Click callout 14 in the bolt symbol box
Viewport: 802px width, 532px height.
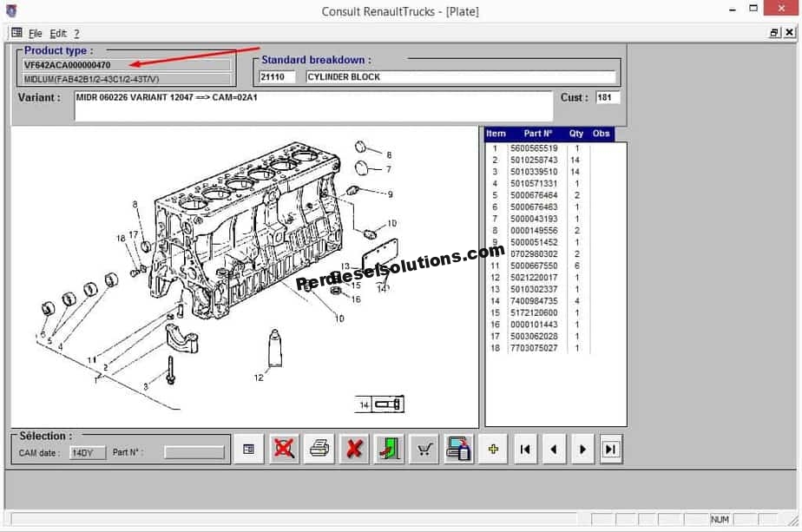[365, 405]
